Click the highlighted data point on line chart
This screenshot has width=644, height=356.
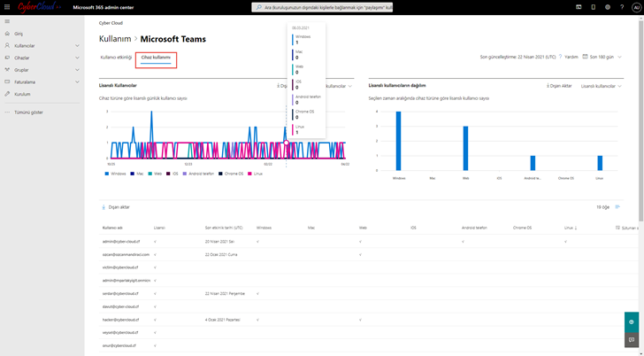(287, 143)
